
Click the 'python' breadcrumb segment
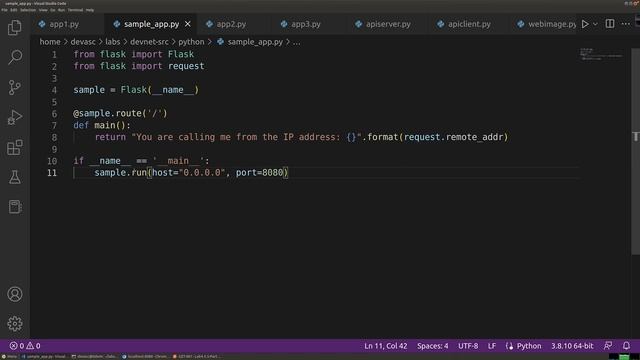191,42
